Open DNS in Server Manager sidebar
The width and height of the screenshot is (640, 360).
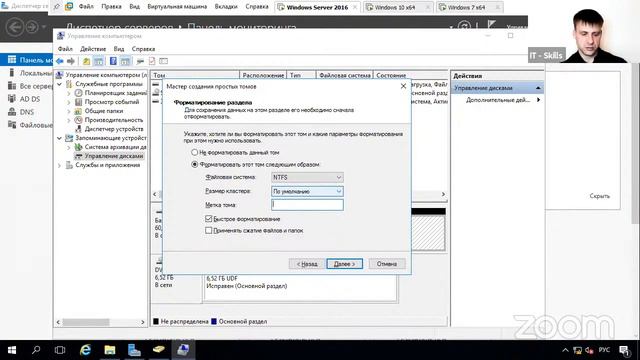point(27,112)
